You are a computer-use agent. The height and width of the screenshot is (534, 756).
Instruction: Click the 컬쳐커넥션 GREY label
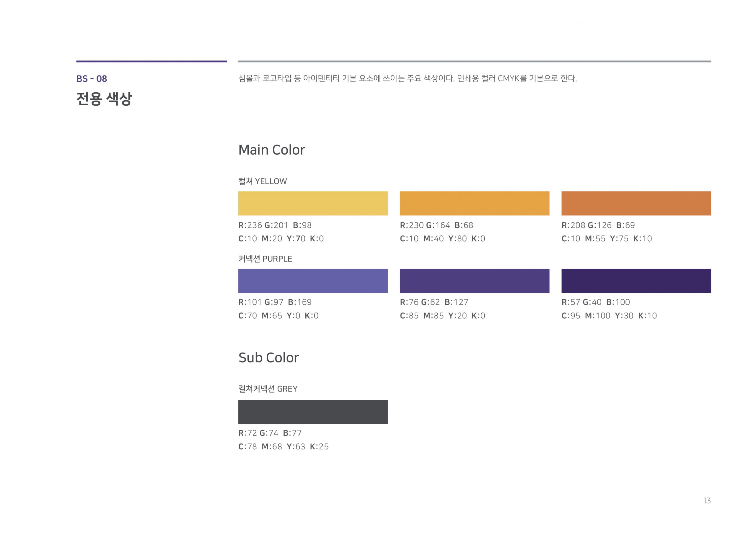[x=268, y=389]
